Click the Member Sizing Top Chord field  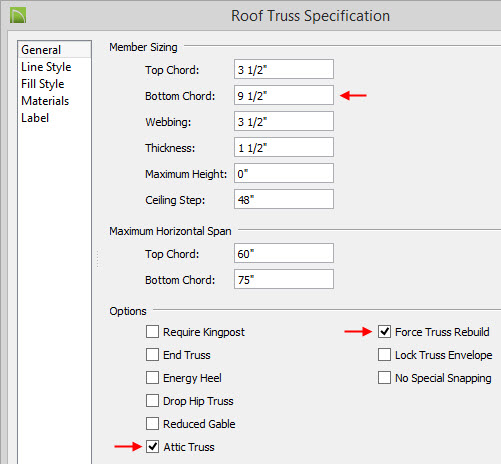click(x=284, y=69)
